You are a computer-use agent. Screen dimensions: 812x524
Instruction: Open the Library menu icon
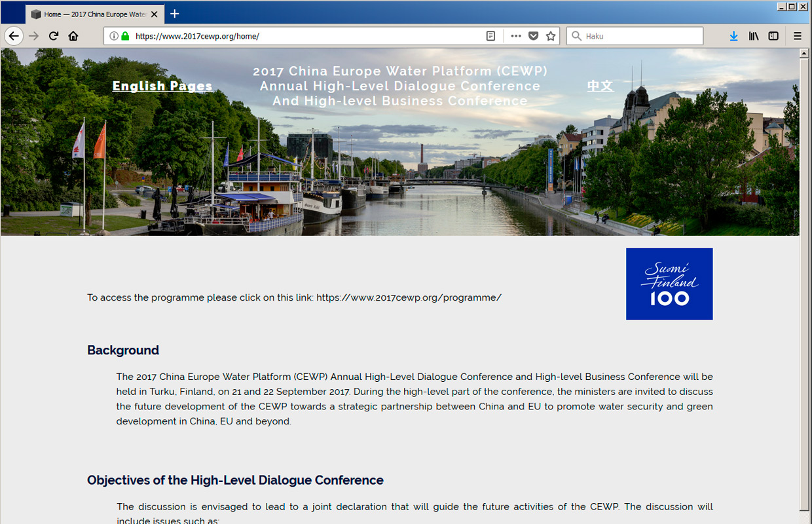tap(754, 36)
